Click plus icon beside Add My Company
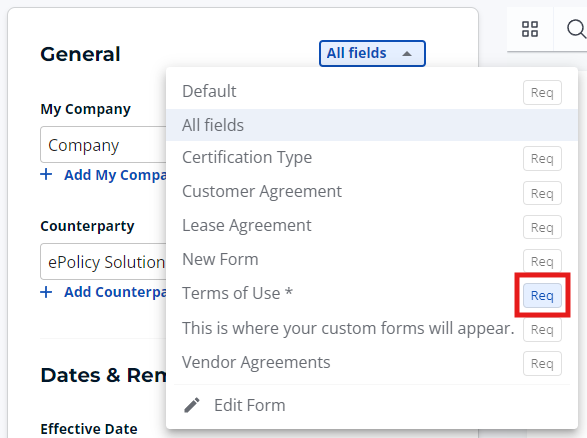Image resolution: width=587 pixels, height=438 pixels. [46, 174]
